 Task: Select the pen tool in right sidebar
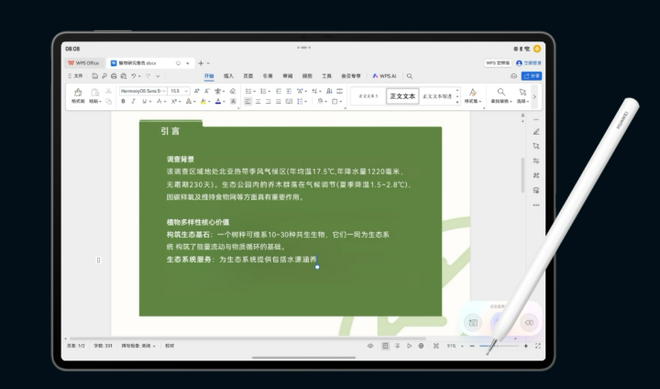[x=536, y=132]
